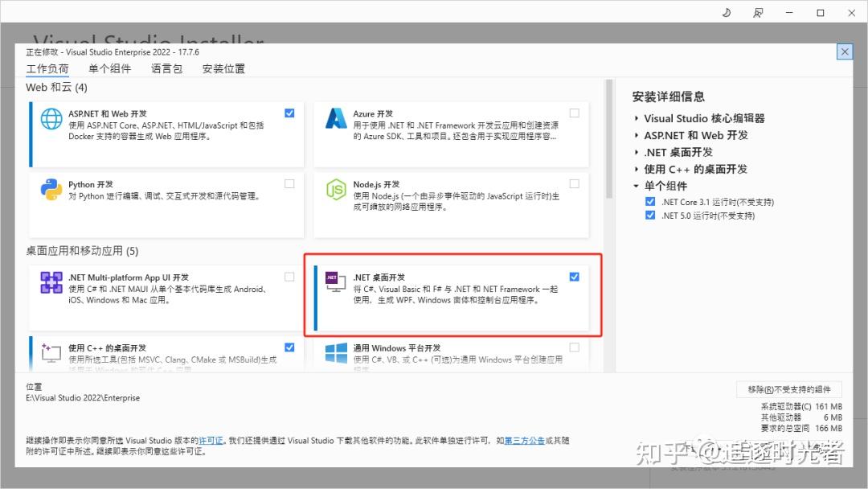Screen dimensions: 868x489
Task: Click the .NET Multi-platform App UI icon
Action: [x=51, y=281]
